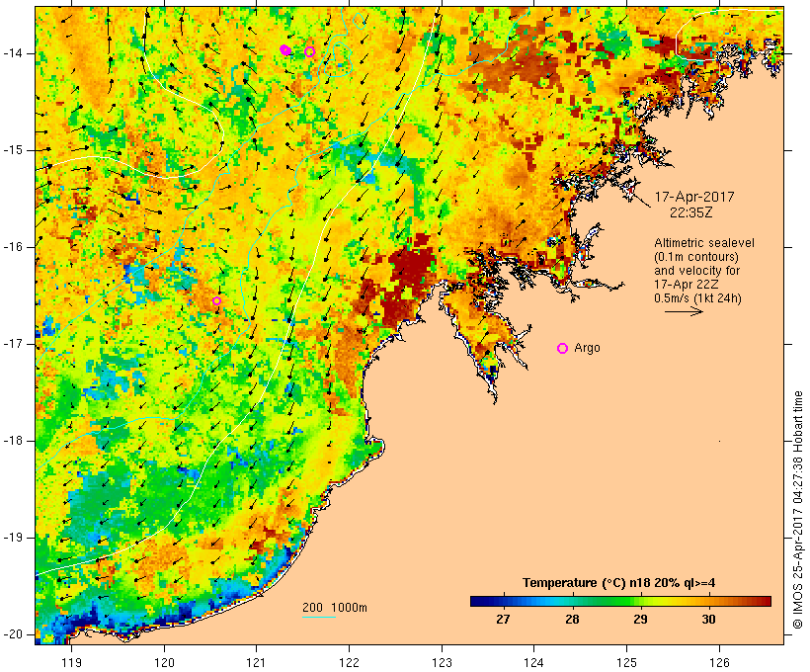Click the IMOS copyright timestamp text

[x=798, y=510]
